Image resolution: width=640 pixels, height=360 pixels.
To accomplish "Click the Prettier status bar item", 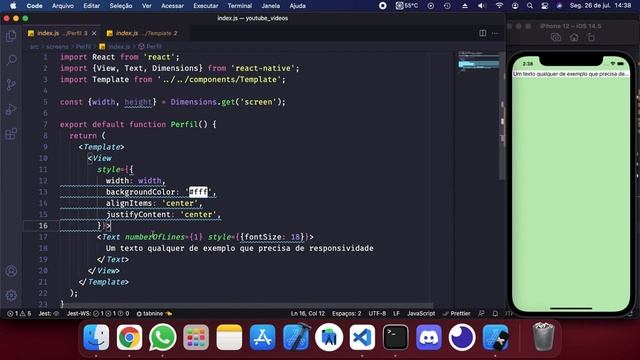I will (x=457, y=313).
